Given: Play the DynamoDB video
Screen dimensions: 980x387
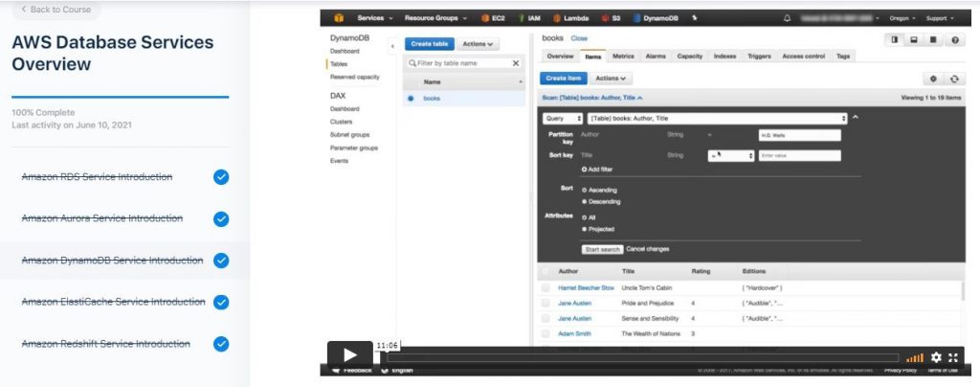Looking at the screenshot, I should [x=349, y=354].
